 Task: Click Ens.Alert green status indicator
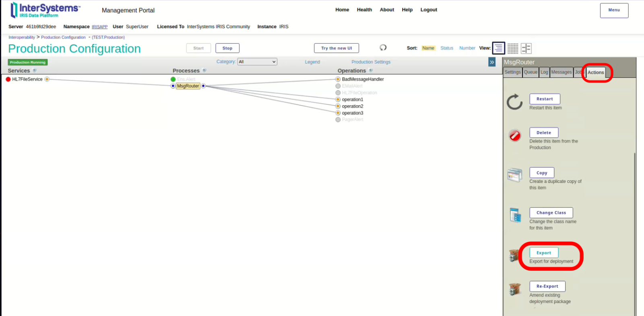click(x=173, y=79)
